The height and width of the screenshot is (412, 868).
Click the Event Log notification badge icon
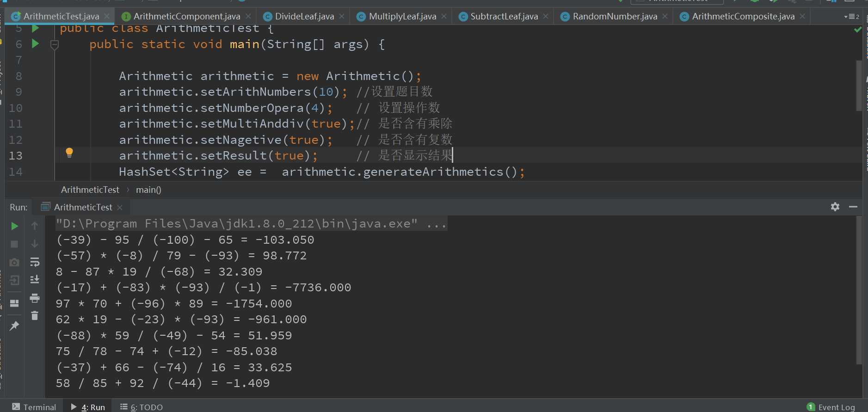point(811,407)
